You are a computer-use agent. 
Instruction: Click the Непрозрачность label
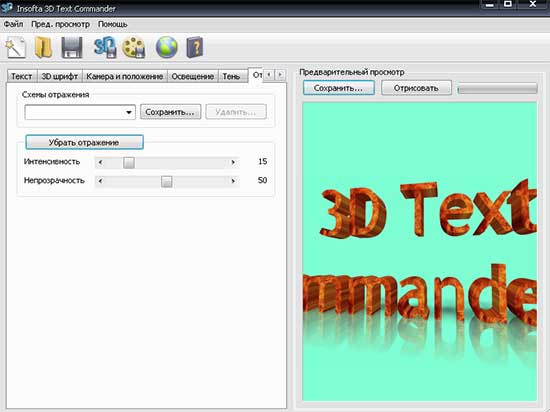(x=54, y=181)
